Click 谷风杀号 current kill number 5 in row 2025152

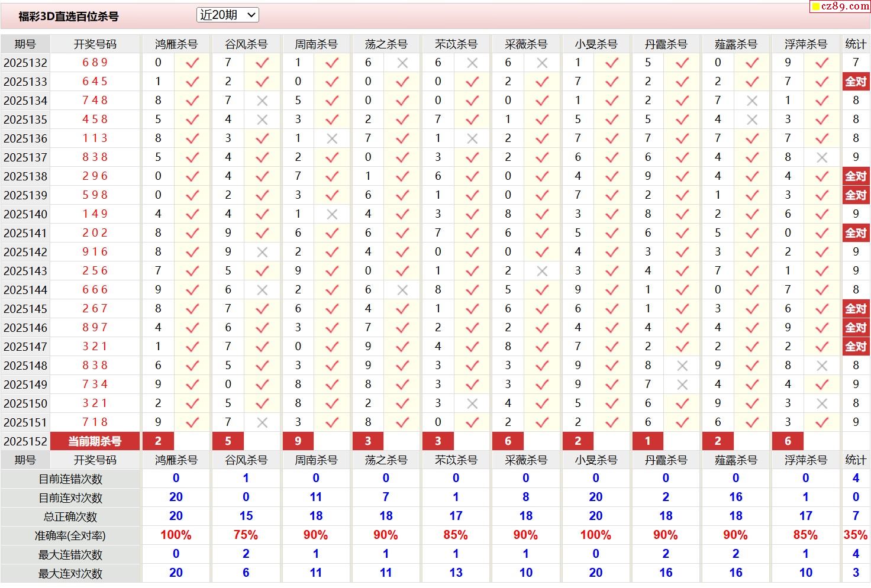coord(228,441)
